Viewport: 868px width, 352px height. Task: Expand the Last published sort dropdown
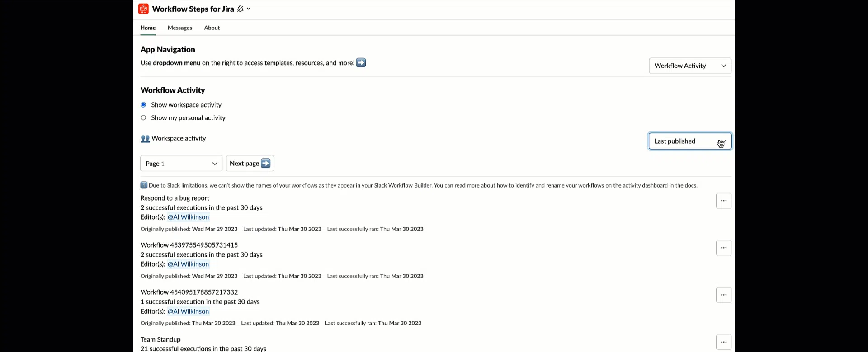690,141
